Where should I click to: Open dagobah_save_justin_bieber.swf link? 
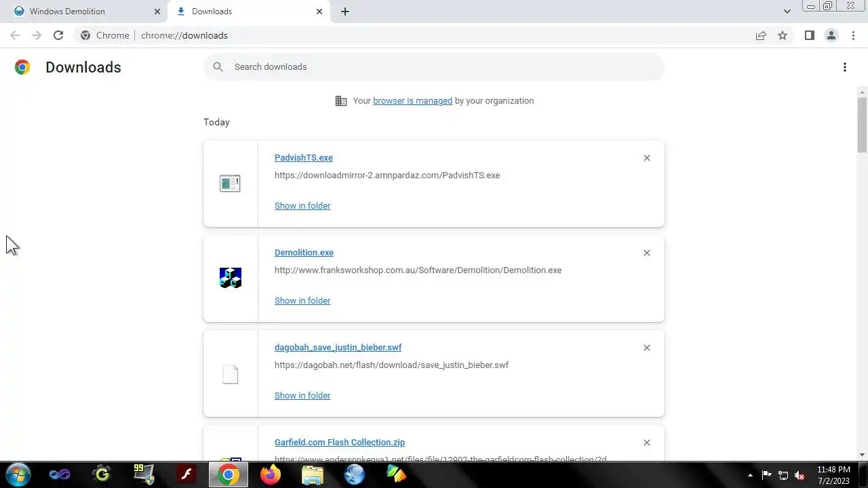[338, 347]
